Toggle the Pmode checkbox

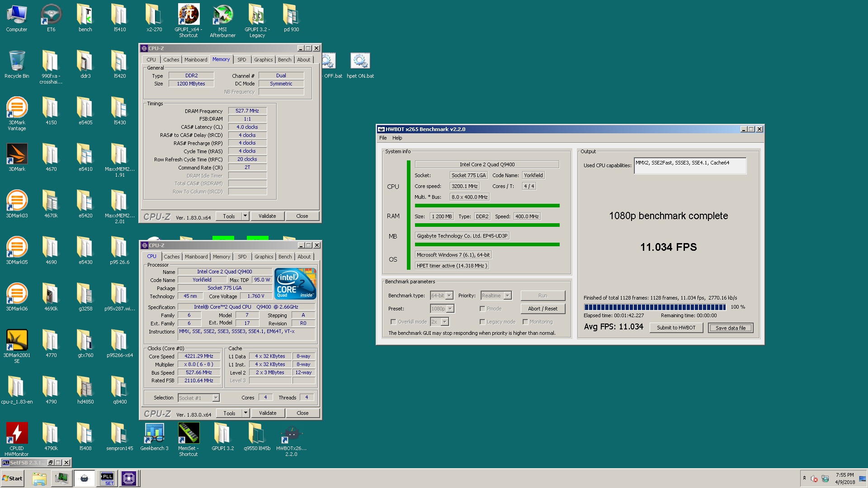[x=482, y=309]
